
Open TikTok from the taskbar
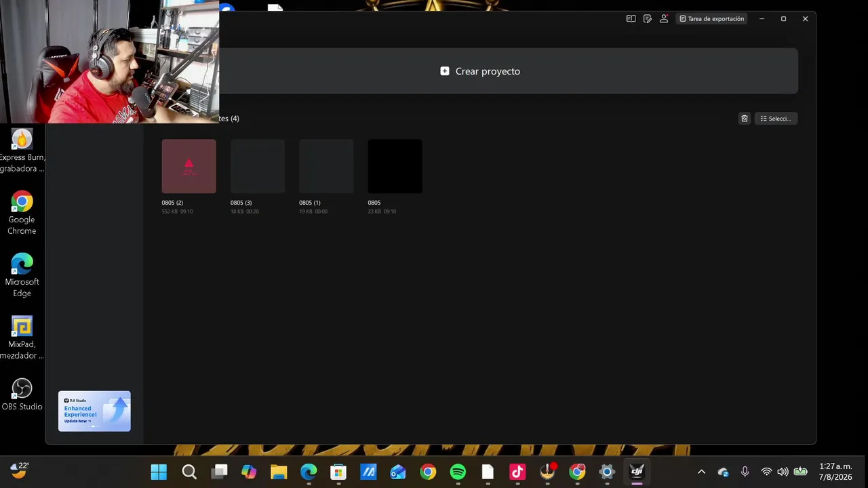[517, 472]
